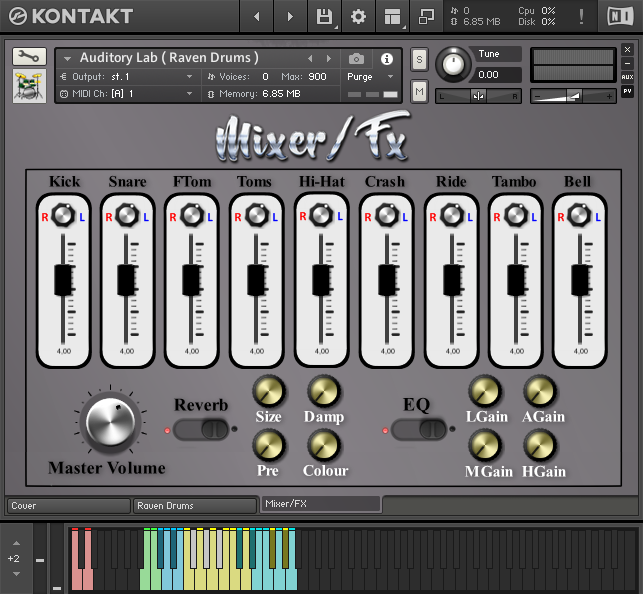
Task: Click the Max voices 900 value
Action: click(317, 77)
